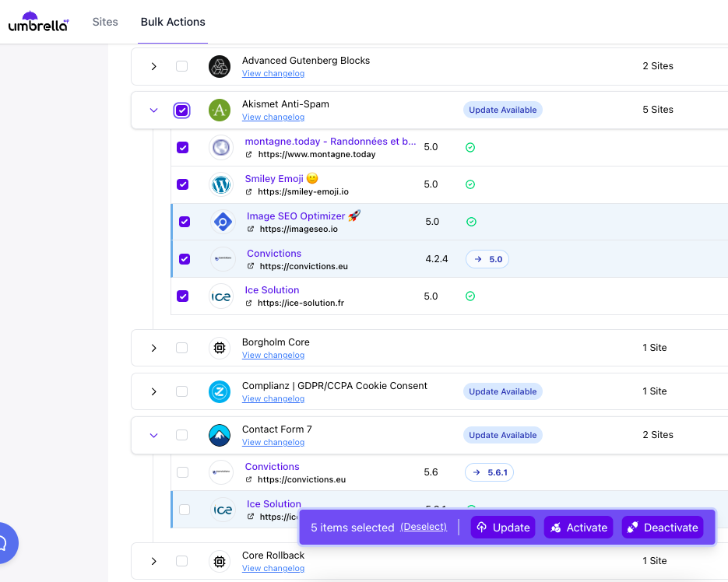Click the Borgholm Core chip icon
Screen dimensions: 728x582
coord(220,348)
